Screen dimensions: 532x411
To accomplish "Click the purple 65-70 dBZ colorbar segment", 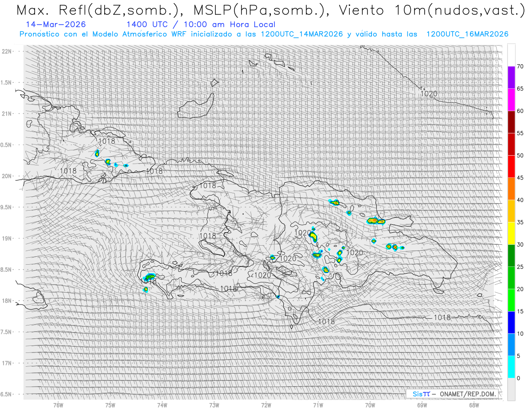I will [511, 77].
